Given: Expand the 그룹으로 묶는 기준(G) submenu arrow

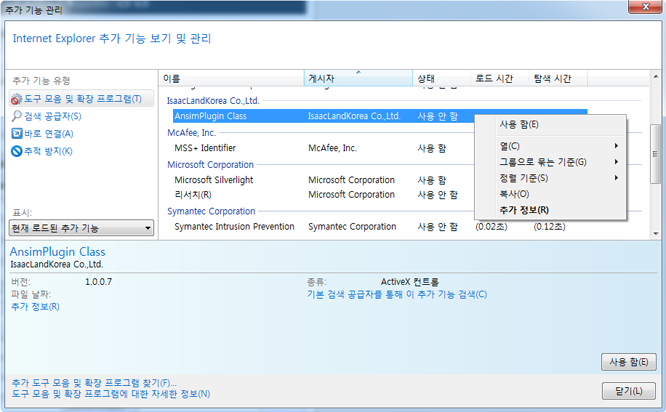Looking at the screenshot, I should (x=616, y=162).
